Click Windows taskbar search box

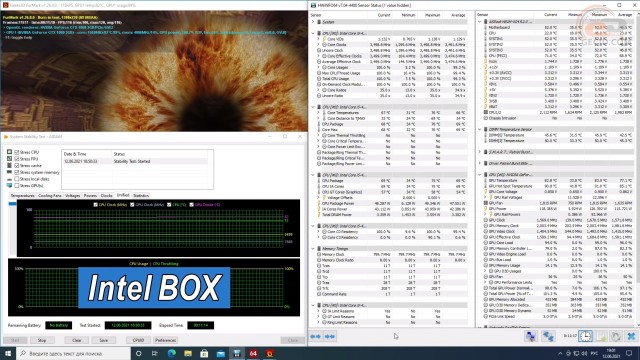[73, 353]
